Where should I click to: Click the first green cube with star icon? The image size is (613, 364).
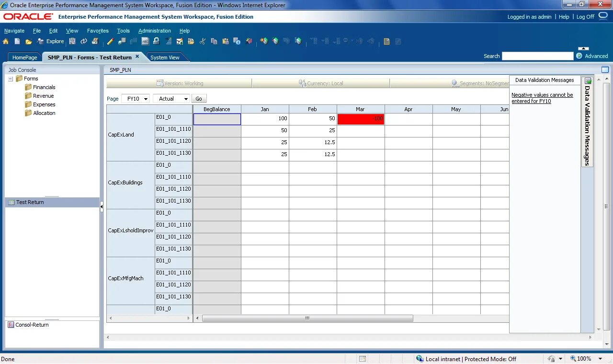(264, 41)
